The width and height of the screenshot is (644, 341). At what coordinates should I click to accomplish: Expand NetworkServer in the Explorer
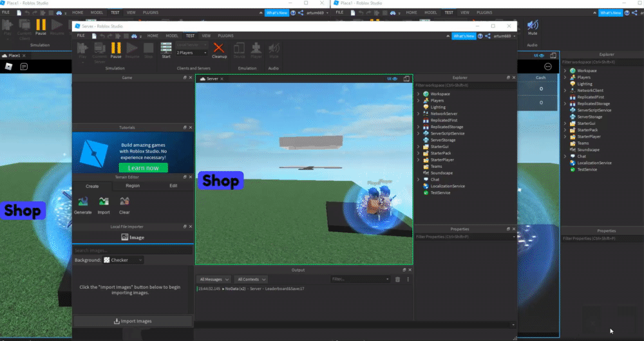pyautogui.click(x=419, y=114)
